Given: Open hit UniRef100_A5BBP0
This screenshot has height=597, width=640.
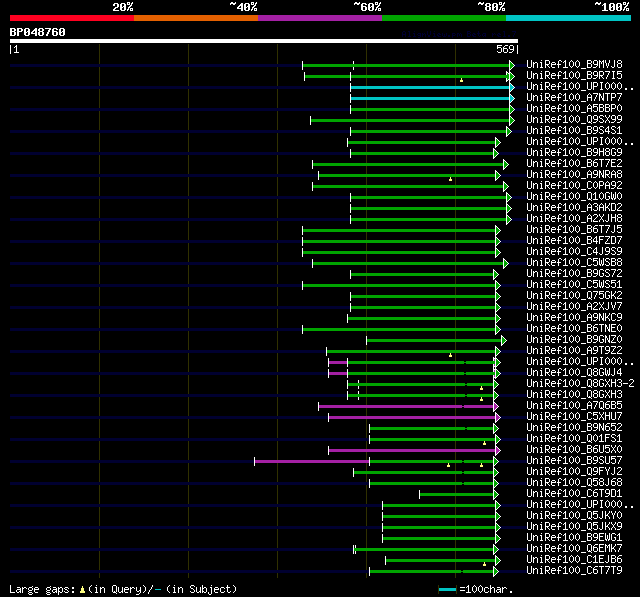Looking at the screenshot, I should coord(574,109).
